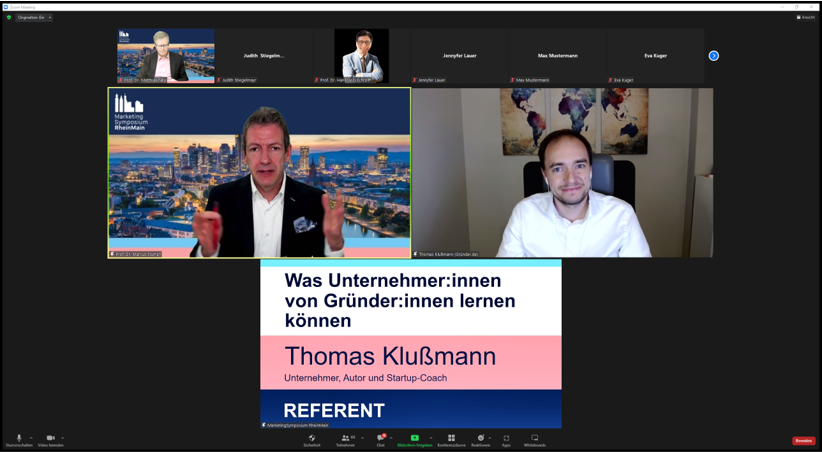Expand arrow next to Reaktionen
This screenshot has height=452, width=822.
pyautogui.click(x=490, y=437)
